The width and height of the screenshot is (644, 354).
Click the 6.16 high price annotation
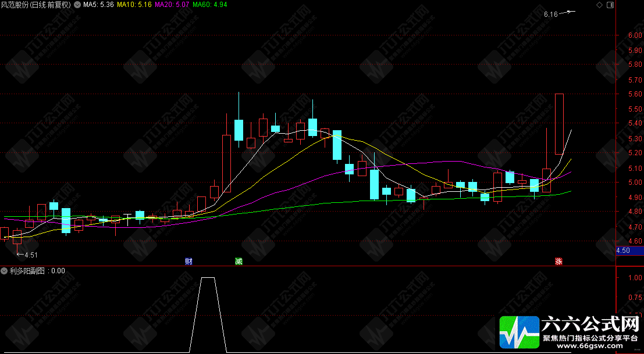551,15
